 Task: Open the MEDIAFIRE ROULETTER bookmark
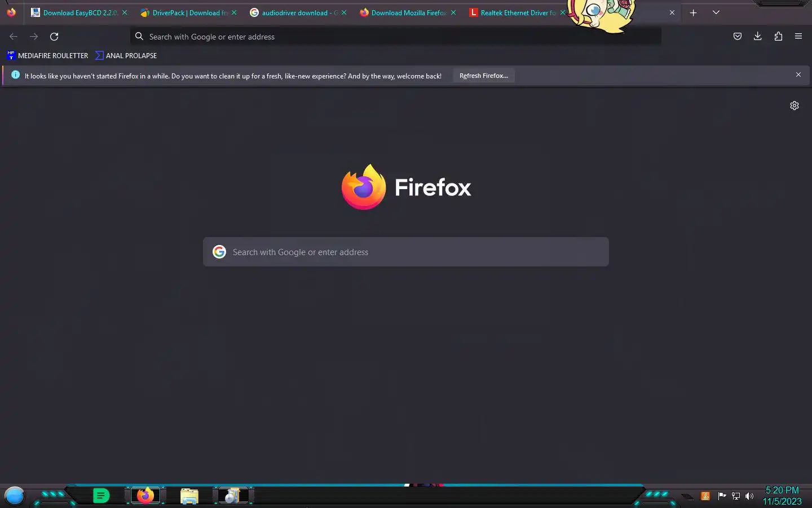click(x=47, y=55)
